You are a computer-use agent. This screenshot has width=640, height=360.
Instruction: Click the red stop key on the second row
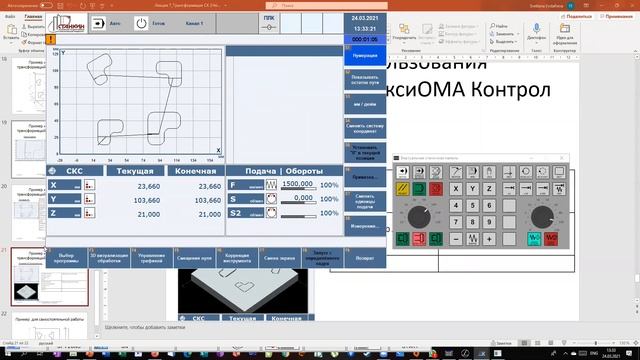click(436, 189)
